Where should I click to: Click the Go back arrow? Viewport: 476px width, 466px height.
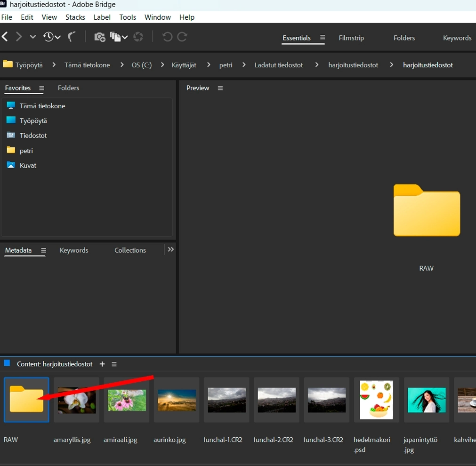pos(5,37)
